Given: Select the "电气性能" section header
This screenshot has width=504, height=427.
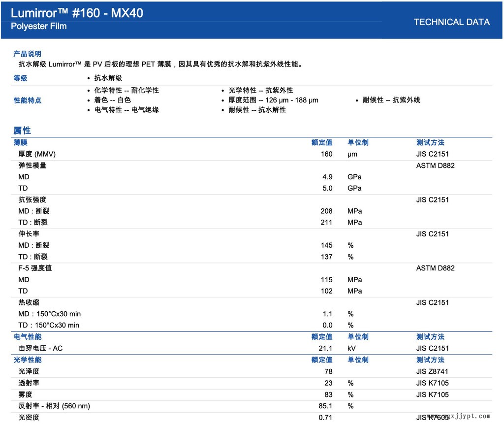Looking at the screenshot, I should click(28, 337).
